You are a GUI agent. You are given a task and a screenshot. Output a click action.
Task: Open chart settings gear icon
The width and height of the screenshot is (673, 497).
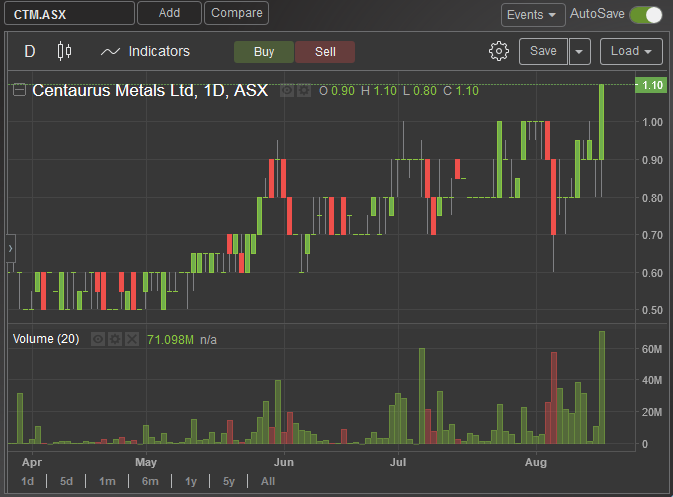tap(498, 52)
